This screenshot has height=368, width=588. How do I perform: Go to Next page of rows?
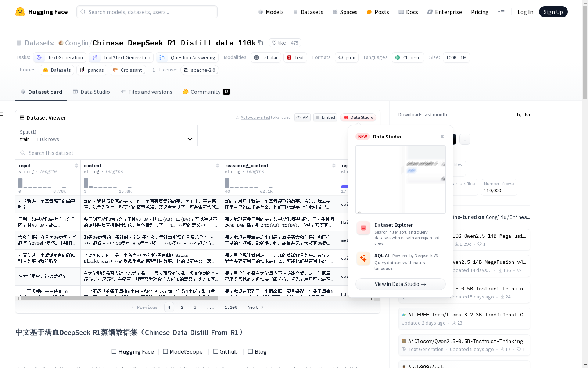[256, 307]
